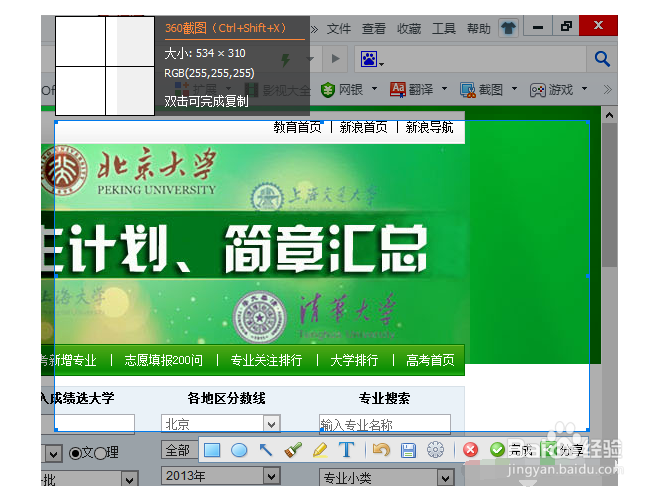Open 志愿填报200问 navigation link
Viewport: 661px width, 492px height.
pos(164,360)
